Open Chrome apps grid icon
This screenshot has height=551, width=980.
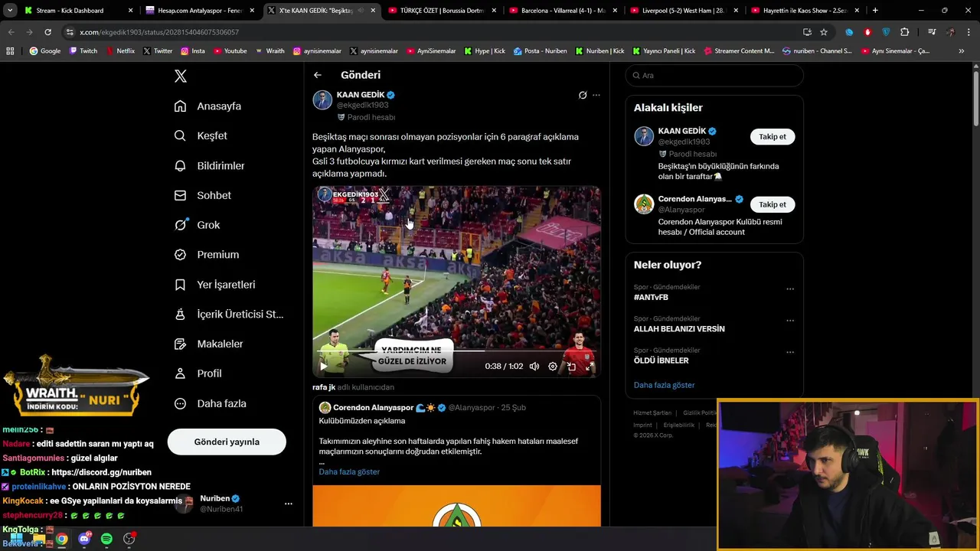pyautogui.click(x=10, y=51)
